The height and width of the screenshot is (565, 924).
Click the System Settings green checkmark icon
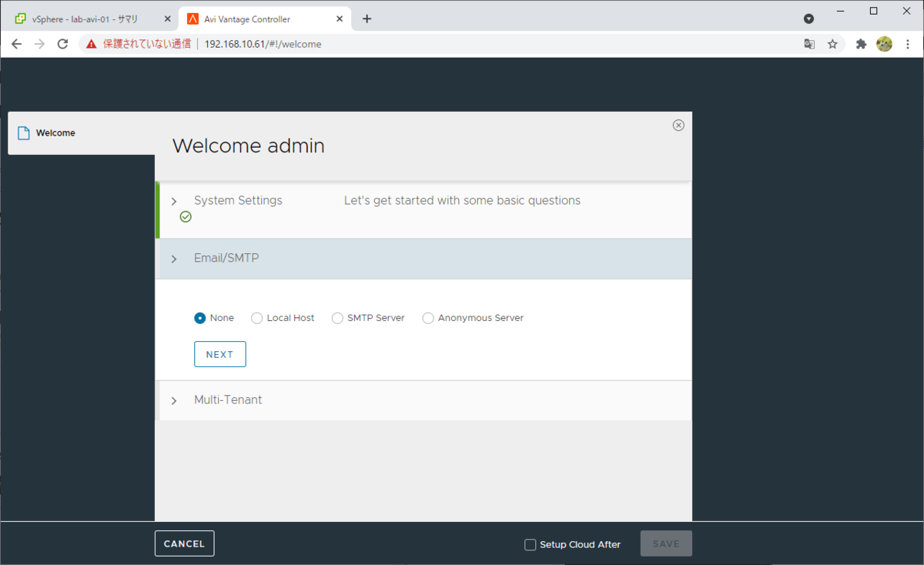(x=186, y=217)
